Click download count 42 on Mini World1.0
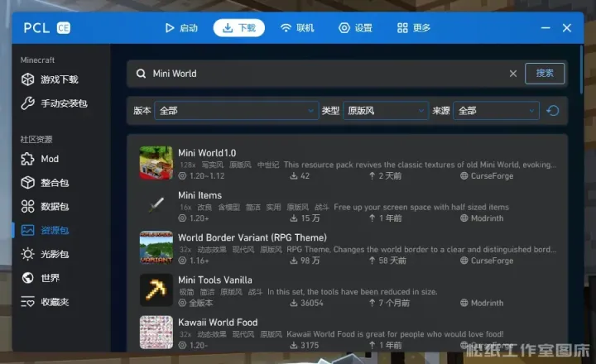 tap(300, 176)
